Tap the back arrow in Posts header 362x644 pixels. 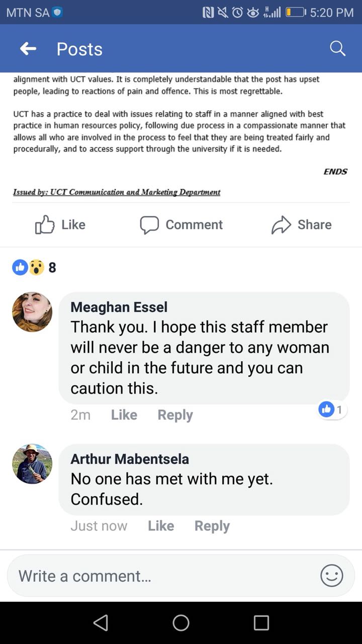28,49
